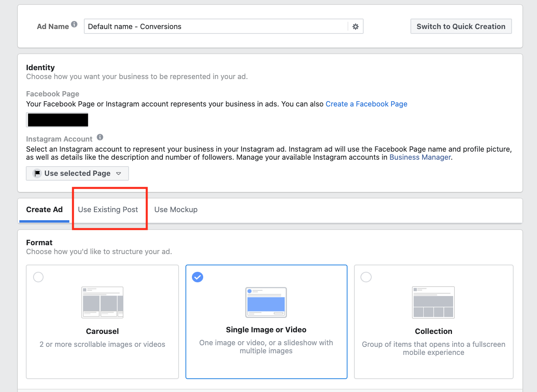
Task: Open the ad name gear settings
Action: pos(356,27)
